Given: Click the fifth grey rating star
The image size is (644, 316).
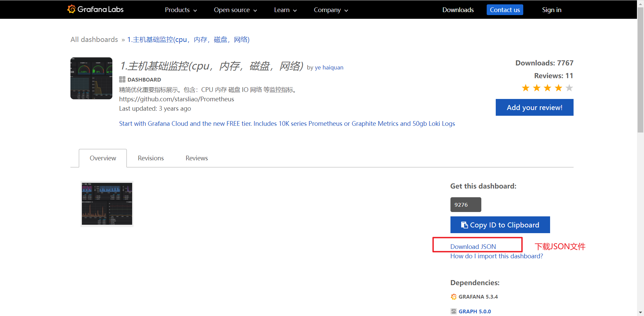Looking at the screenshot, I should click(569, 88).
